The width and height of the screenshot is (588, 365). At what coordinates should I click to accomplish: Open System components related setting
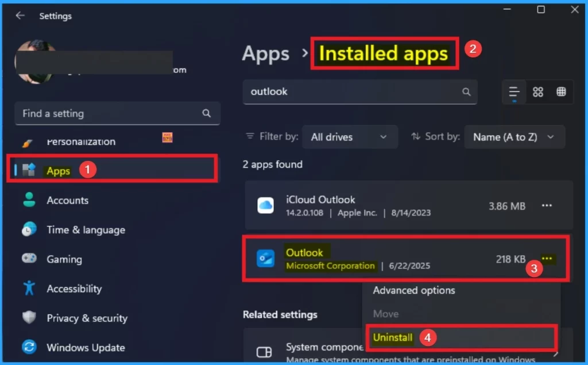[x=409, y=346]
